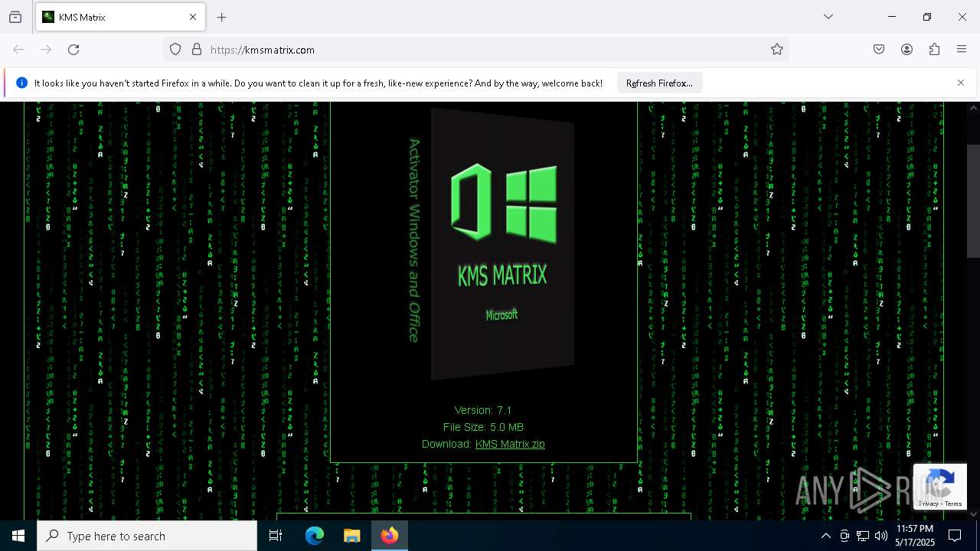Open the Extensions puzzle icon
The image size is (980, 551).
tap(934, 50)
